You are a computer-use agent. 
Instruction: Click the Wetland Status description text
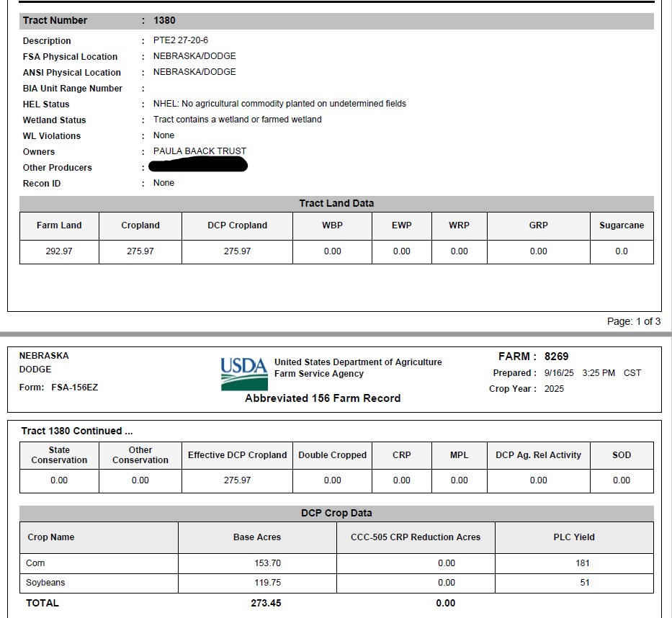pos(237,120)
